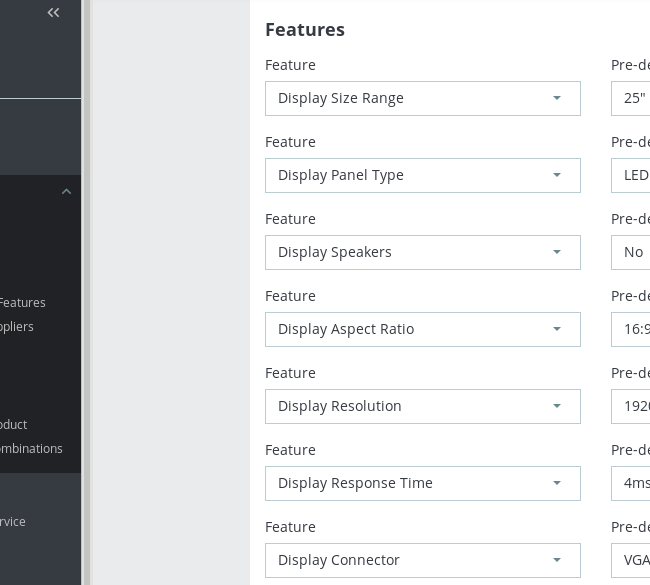Open the Combinations sidebar menu item
Viewport: 650px width, 585px height.
click(x=31, y=448)
